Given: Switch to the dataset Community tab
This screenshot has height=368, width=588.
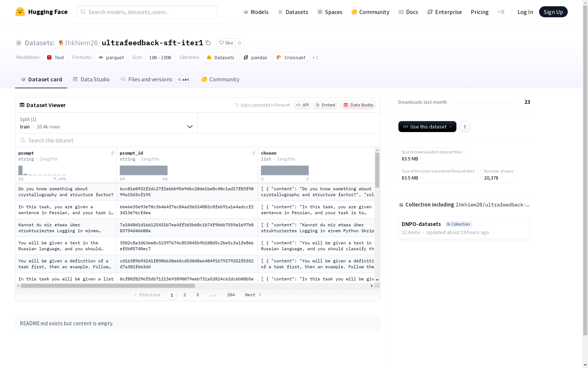Looking at the screenshot, I should (220, 79).
